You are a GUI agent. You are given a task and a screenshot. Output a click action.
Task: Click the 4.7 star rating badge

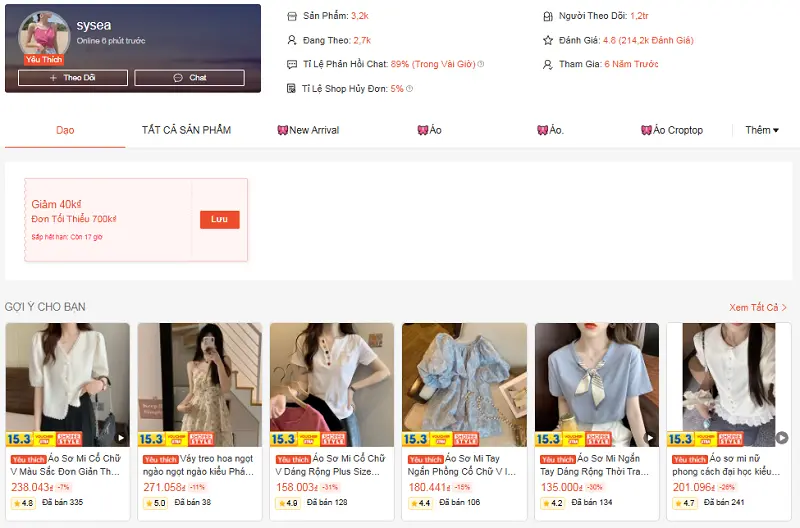685,504
